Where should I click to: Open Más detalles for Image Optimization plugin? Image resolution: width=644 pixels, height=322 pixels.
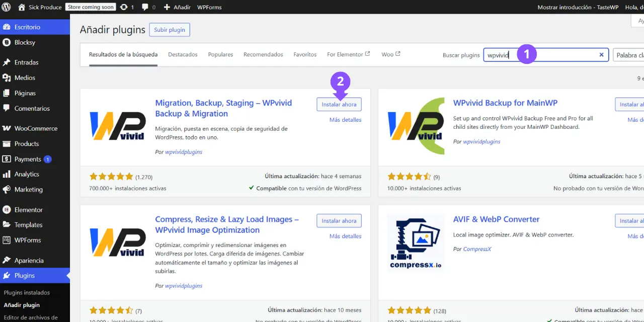(345, 236)
